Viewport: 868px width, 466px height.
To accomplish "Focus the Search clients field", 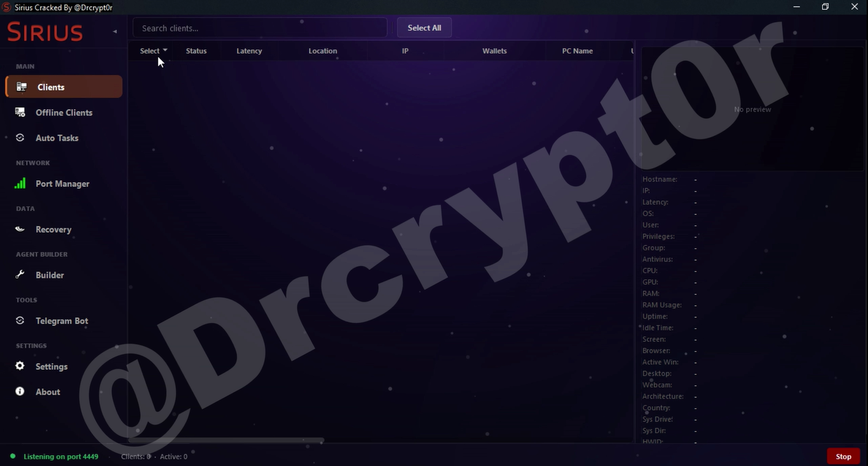I will (260, 28).
